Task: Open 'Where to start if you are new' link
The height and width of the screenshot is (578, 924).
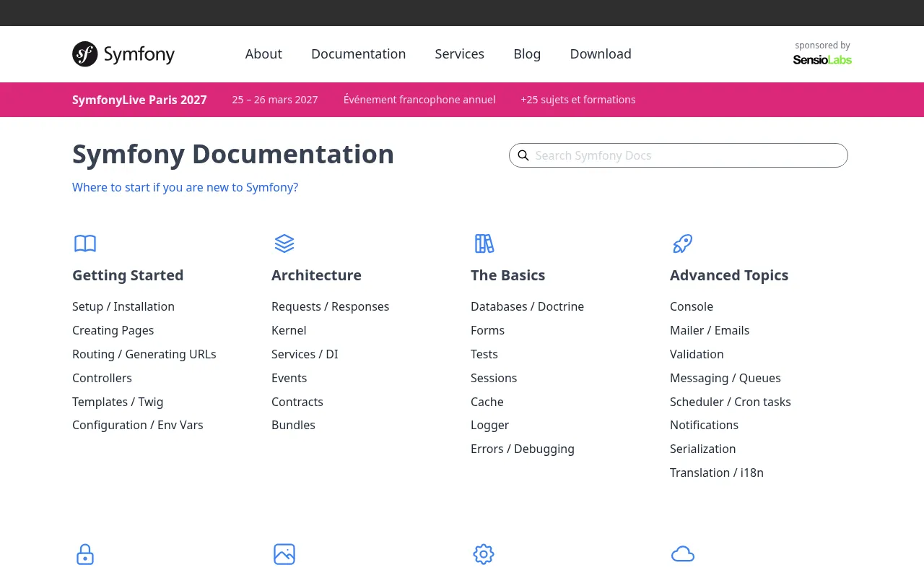Action: click(x=185, y=188)
